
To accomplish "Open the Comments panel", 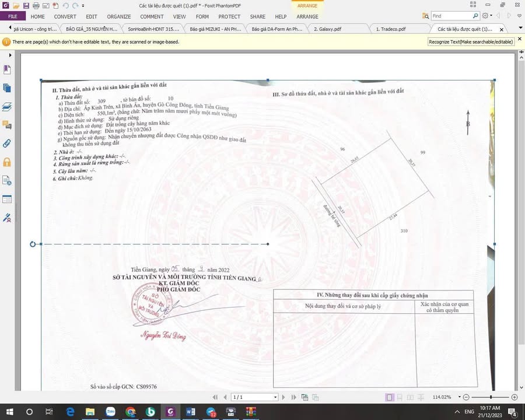I will [x=7, y=125].
